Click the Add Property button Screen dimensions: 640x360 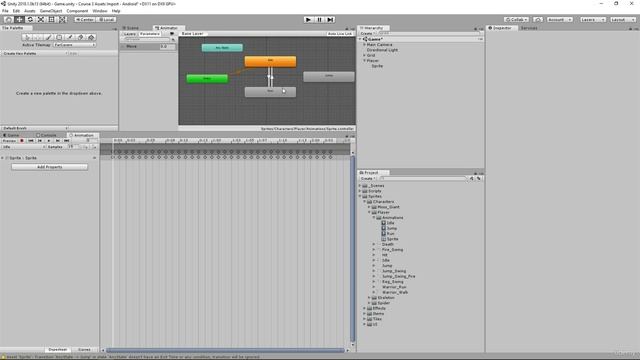(x=49, y=167)
